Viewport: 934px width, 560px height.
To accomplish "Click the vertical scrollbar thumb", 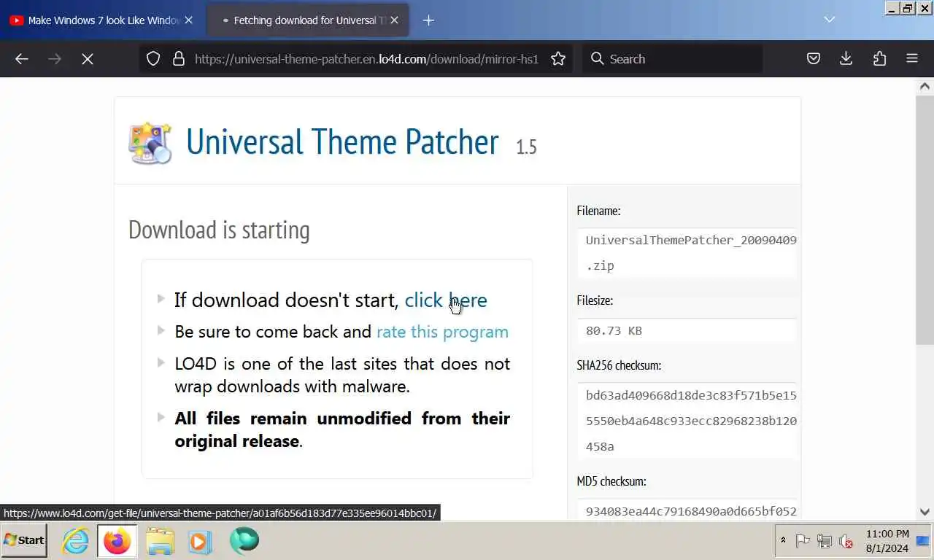I will (x=925, y=220).
